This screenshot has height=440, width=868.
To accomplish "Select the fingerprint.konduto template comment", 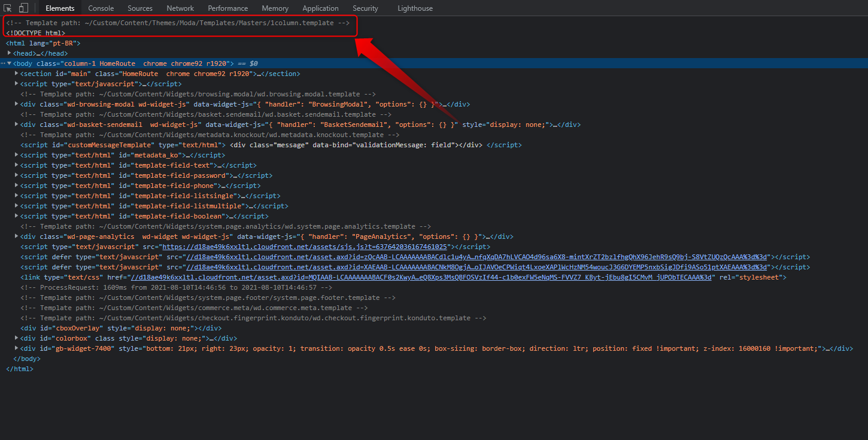I will click(253, 318).
